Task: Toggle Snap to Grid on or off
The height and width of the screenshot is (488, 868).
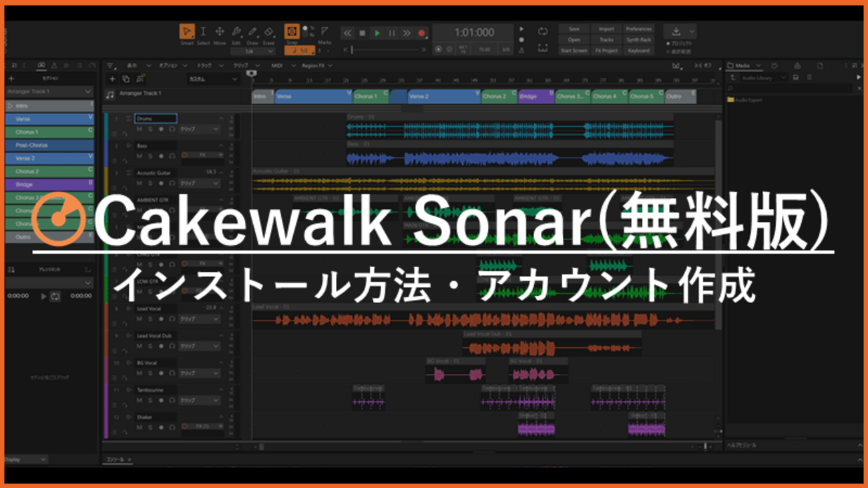Action: [x=292, y=31]
